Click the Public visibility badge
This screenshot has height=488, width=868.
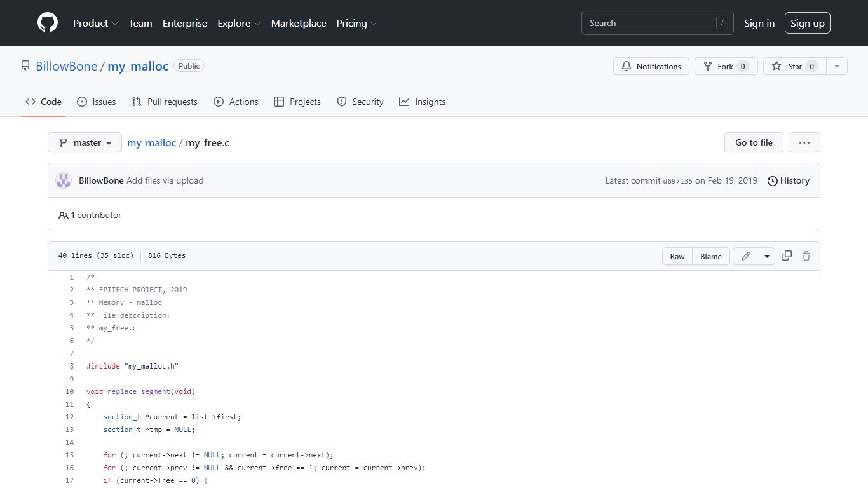[x=189, y=66]
